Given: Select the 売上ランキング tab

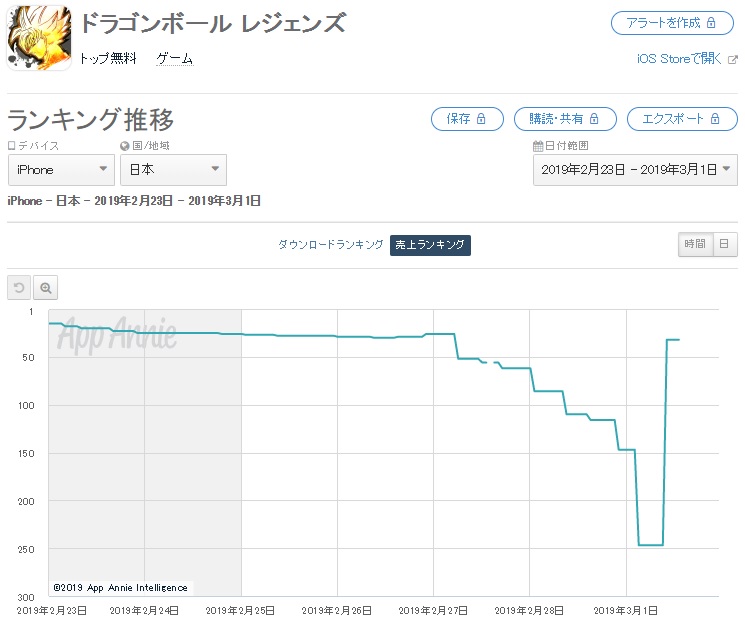Looking at the screenshot, I should pos(430,245).
